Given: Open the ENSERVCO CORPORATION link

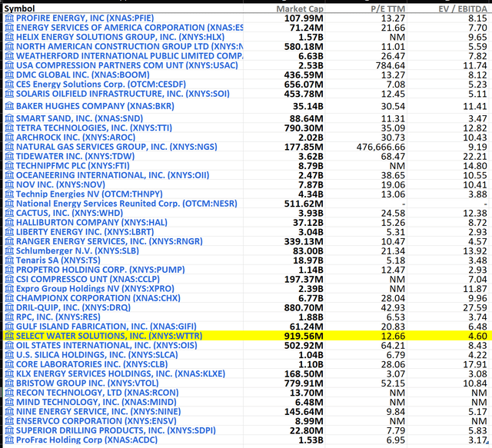Looking at the screenshot, I should [96, 421].
